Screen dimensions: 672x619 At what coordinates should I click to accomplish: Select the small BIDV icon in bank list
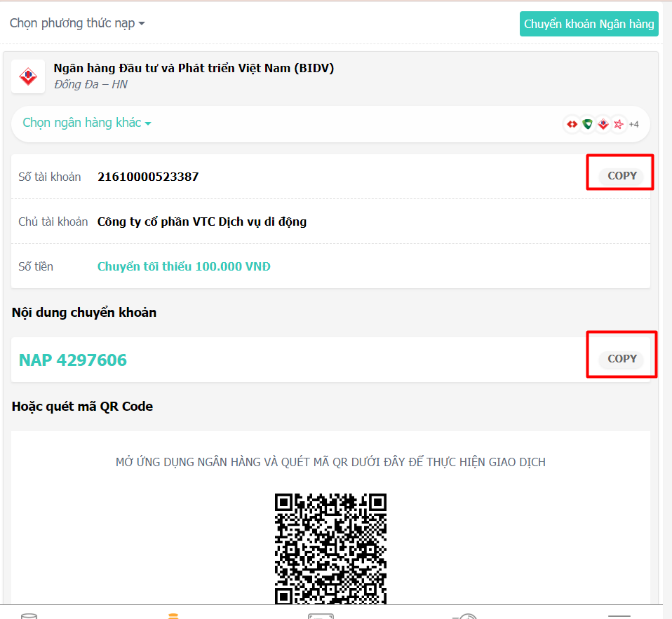tap(603, 124)
